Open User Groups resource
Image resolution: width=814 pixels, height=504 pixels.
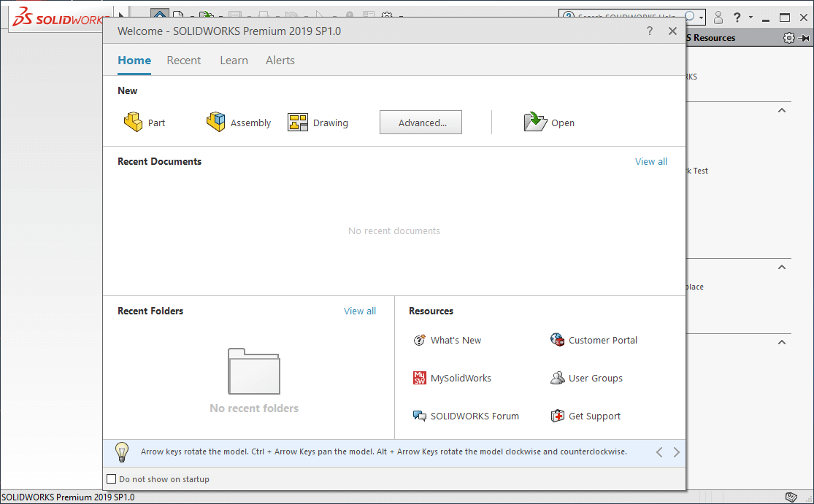(586, 378)
